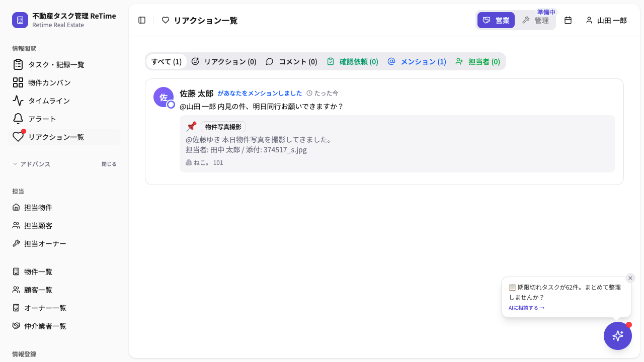Click attachment line 374517_s.jpg
Screen dimensions: 644x362
[246, 149]
